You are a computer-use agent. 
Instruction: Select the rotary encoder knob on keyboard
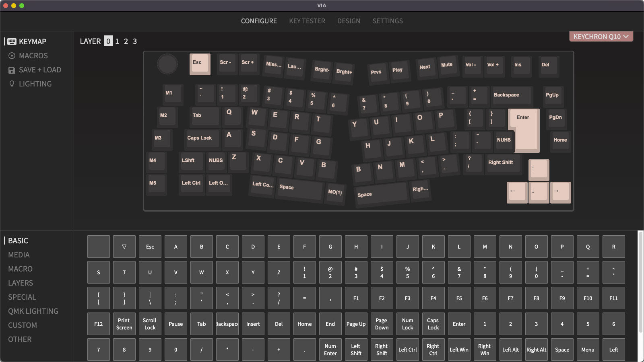[x=167, y=64]
